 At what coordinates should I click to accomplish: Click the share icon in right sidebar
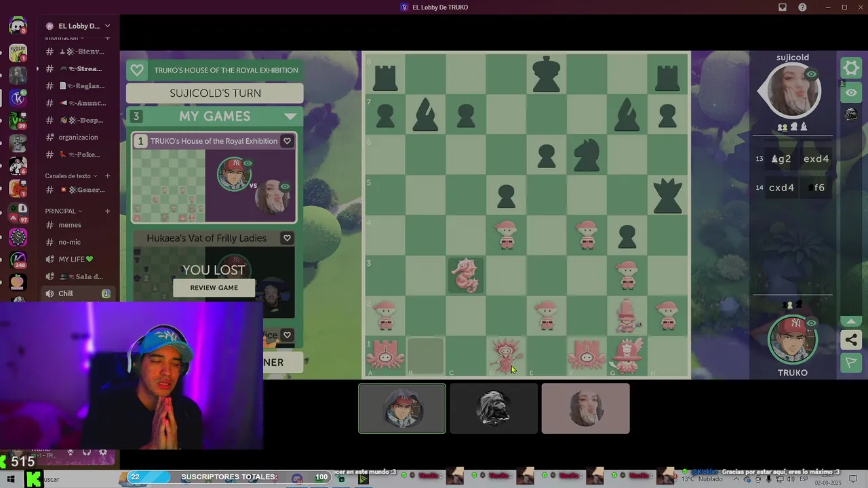click(851, 340)
